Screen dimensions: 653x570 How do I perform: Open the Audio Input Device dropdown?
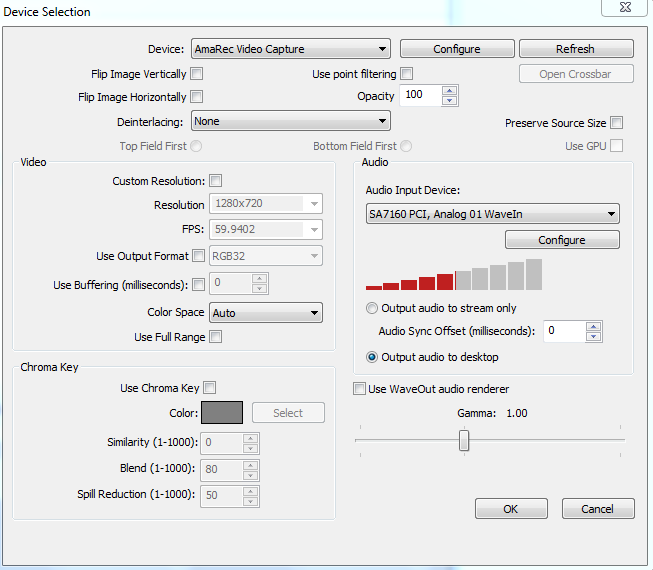(493, 214)
